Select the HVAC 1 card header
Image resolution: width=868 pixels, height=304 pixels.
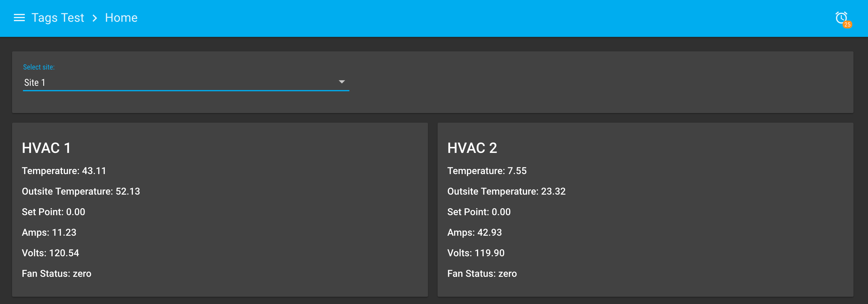(46, 147)
